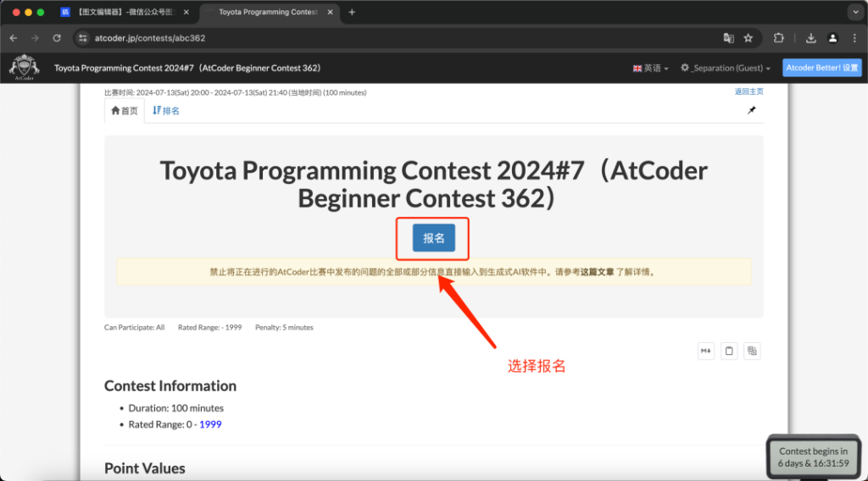Screen dimensions: 868x481
Task: Click the Point Values heading
Action: (145, 468)
